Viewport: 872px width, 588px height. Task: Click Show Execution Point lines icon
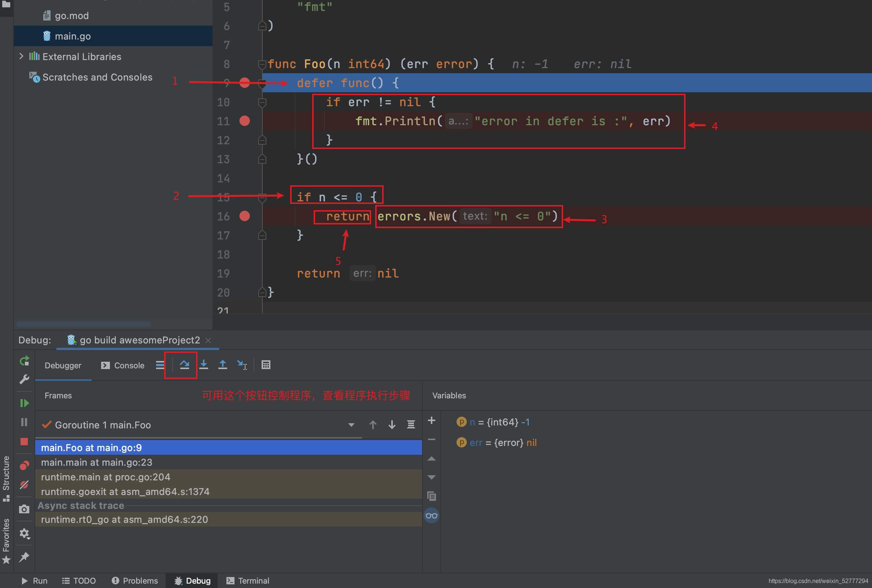(x=160, y=365)
